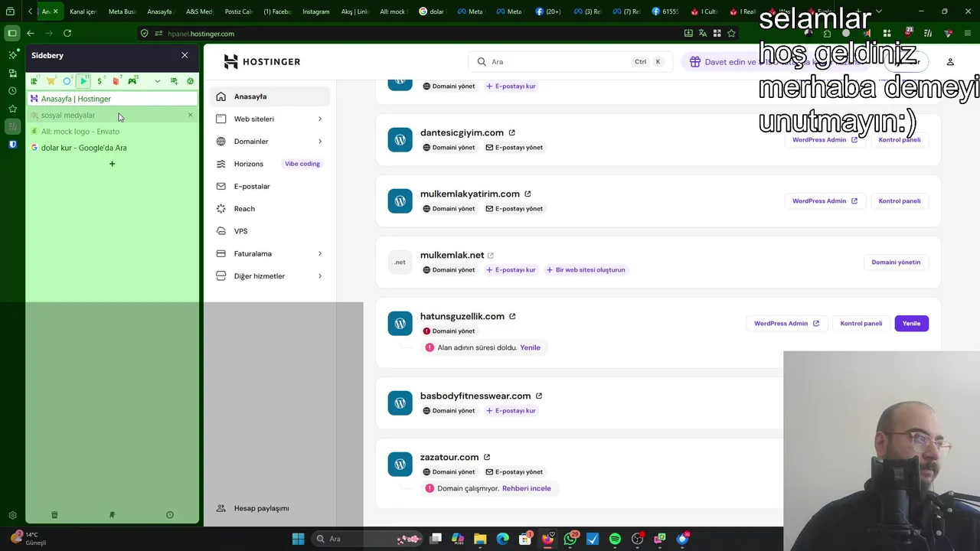The width and height of the screenshot is (980, 551).
Task: Reload the page with refresh button
Action: (x=67, y=33)
